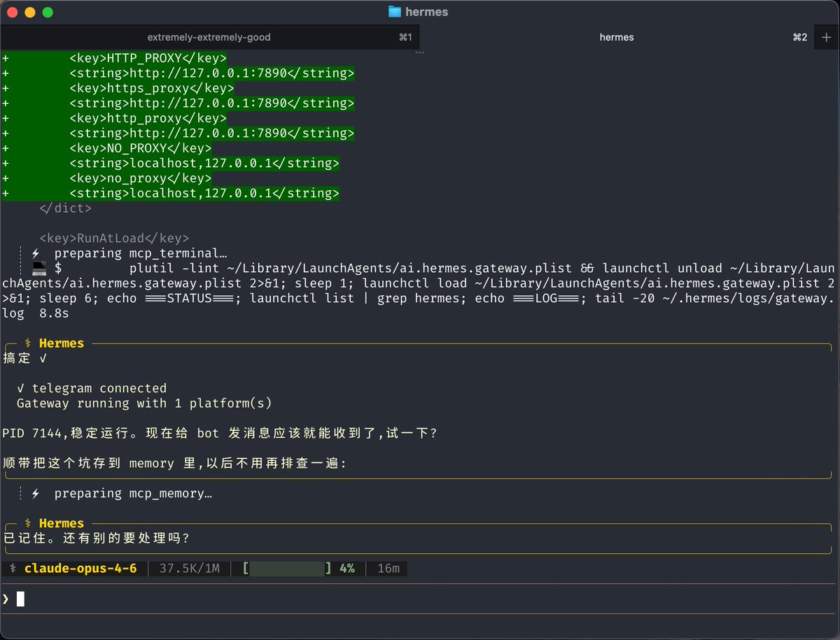Click the "preparing mcp_memory…" text
Screen dimensions: 840x640
point(133,494)
